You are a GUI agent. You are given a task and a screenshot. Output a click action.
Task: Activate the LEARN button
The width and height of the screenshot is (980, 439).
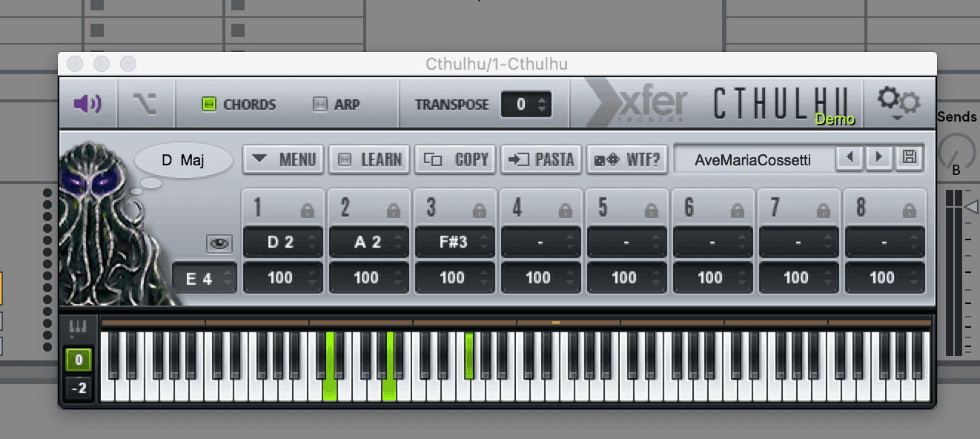[x=369, y=159]
